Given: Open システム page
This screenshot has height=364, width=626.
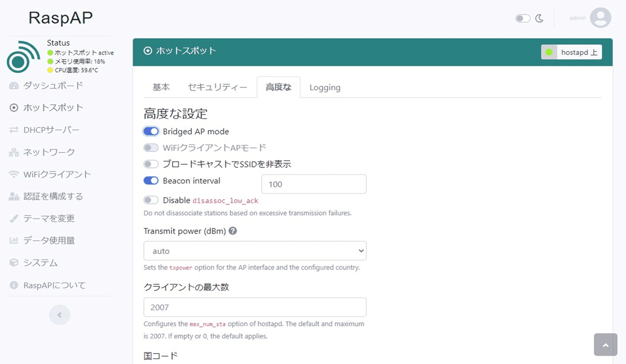Looking at the screenshot, I should (x=41, y=263).
